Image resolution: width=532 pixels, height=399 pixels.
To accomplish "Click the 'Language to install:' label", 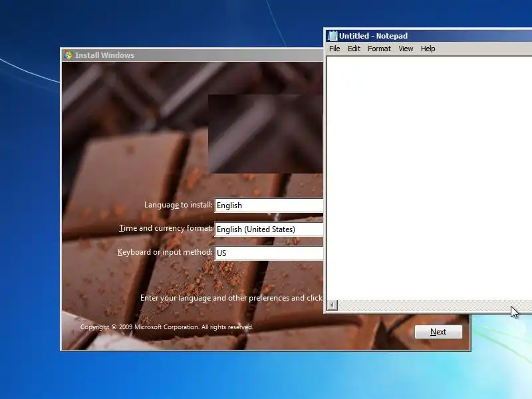I will point(178,205).
